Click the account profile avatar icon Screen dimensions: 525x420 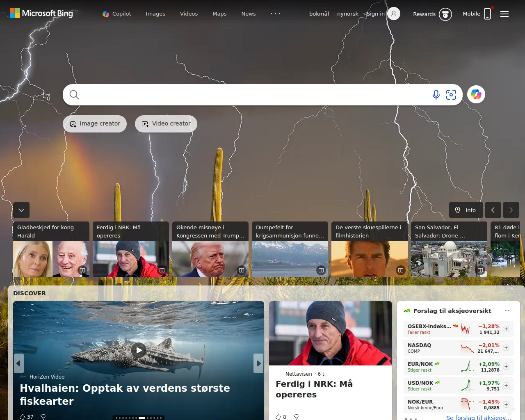394,14
